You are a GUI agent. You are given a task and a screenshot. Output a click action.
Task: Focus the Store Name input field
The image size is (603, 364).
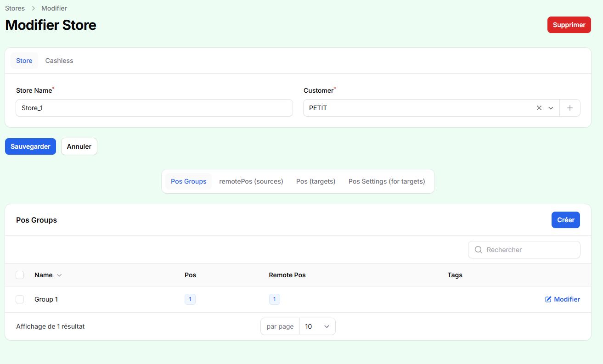pos(154,108)
